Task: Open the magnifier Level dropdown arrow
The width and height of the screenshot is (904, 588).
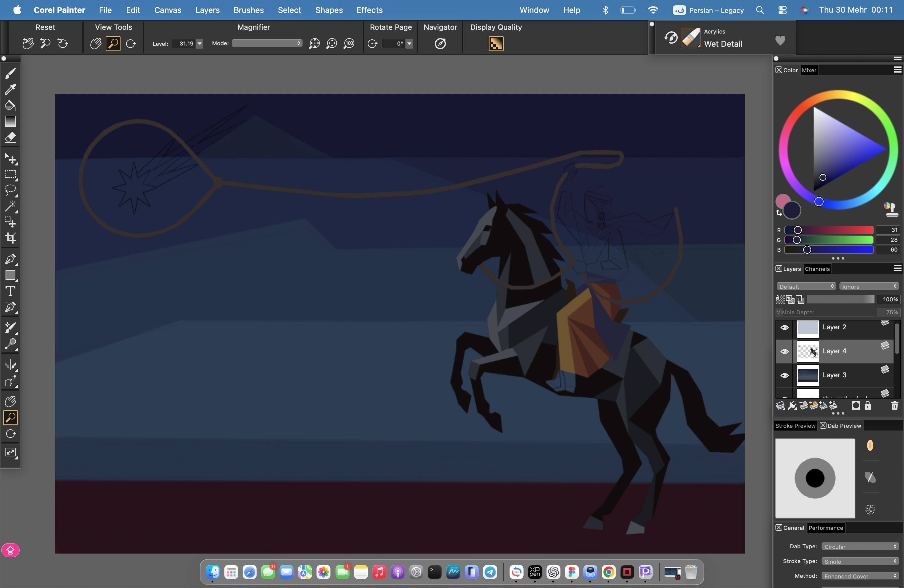Action: click(x=200, y=44)
